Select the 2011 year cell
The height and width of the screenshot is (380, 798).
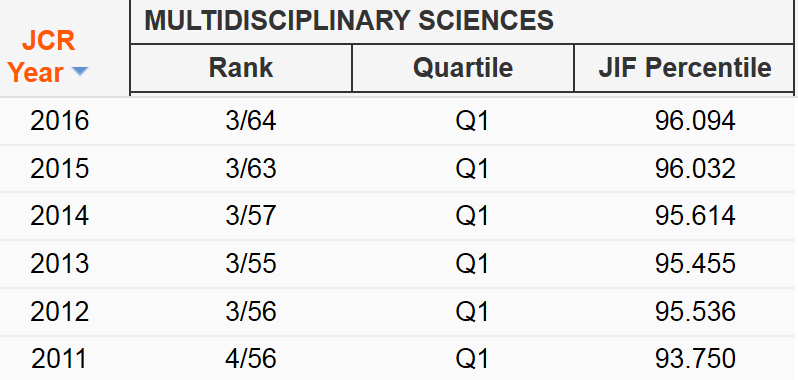click(59, 359)
